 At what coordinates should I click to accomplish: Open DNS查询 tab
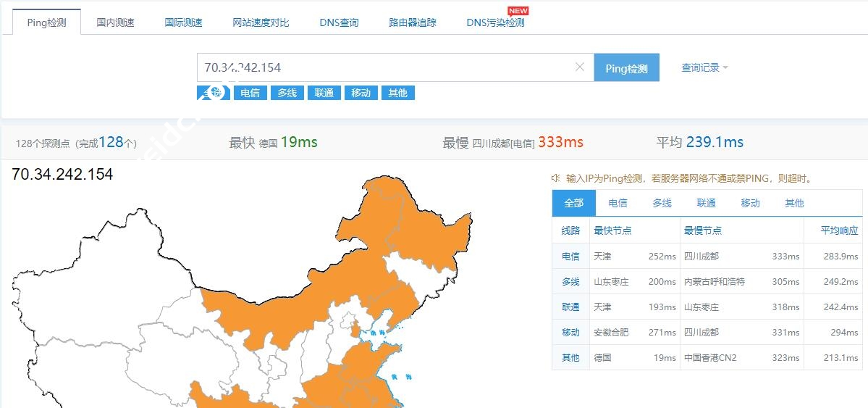click(339, 22)
